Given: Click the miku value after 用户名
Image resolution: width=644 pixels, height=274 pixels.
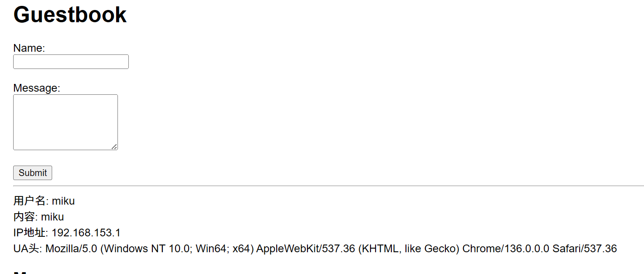Looking at the screenshot, I should (x=63, y=201).
